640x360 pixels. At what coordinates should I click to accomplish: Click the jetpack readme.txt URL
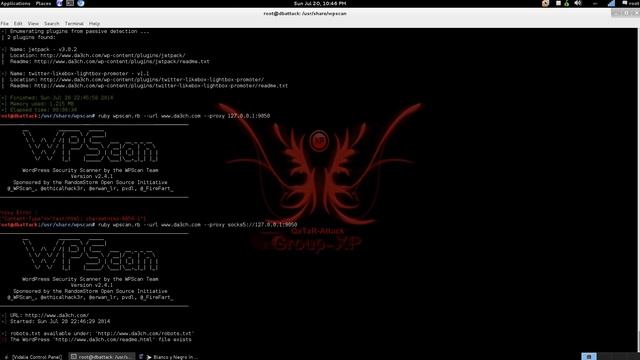122,62
